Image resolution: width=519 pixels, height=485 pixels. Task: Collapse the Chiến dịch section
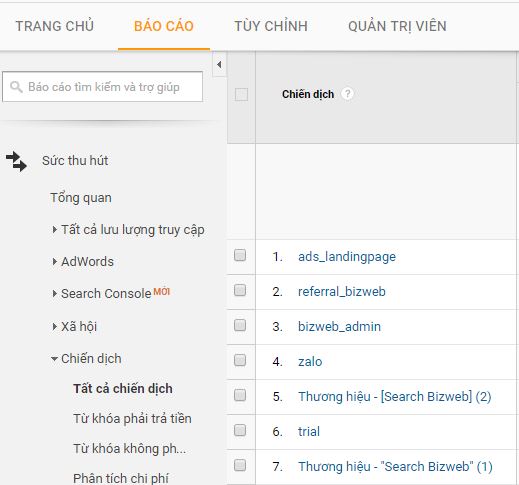pyautogui.click(x=54, y=359)
